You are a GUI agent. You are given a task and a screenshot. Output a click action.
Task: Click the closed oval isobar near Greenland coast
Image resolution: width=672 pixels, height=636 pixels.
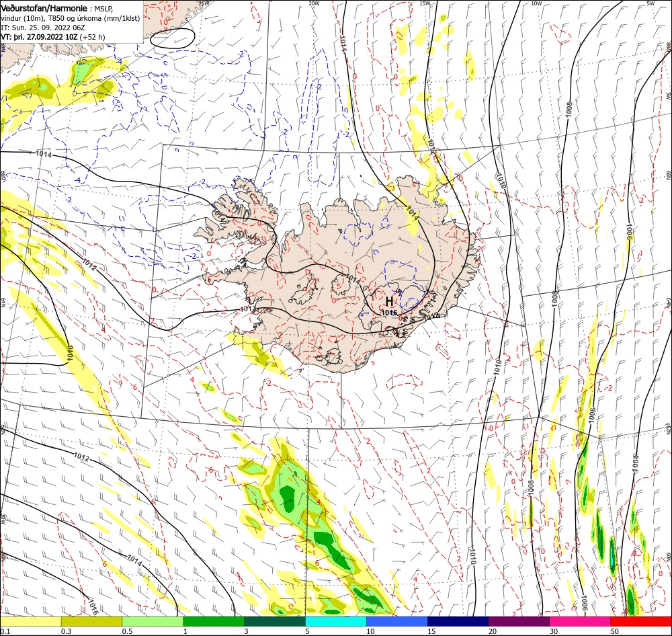(173, 38)
